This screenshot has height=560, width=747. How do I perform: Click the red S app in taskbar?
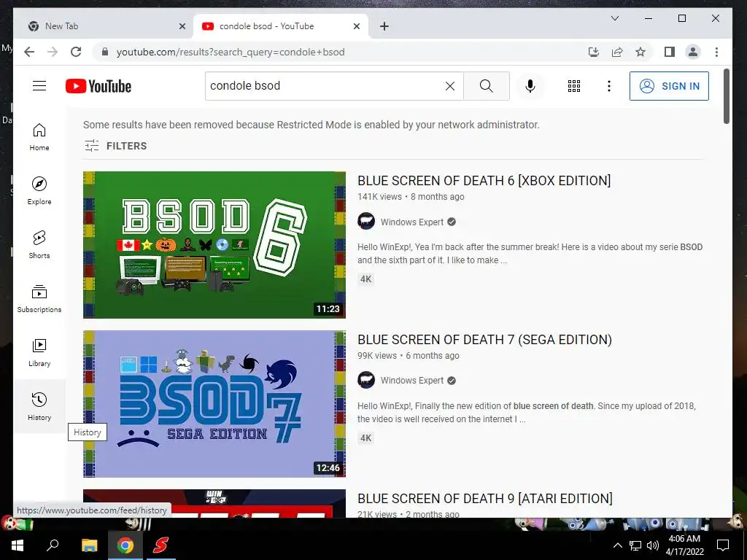click(160, 545)
